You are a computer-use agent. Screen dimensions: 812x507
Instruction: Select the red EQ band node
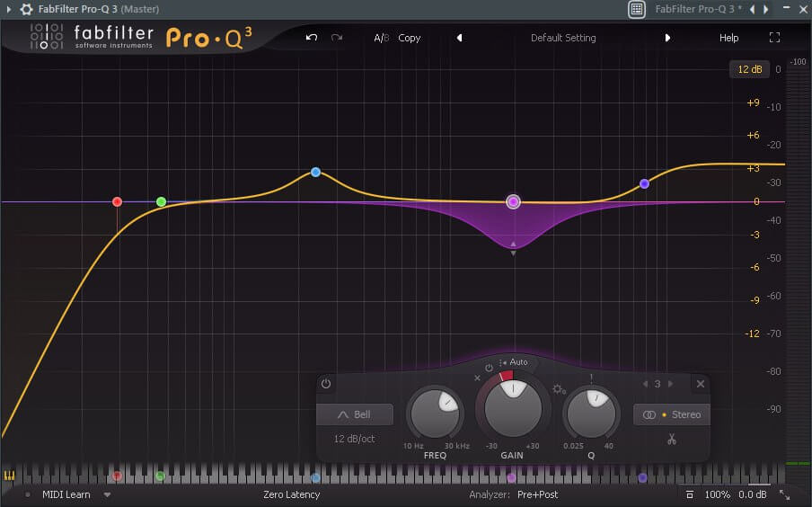(x=117, y=201)
